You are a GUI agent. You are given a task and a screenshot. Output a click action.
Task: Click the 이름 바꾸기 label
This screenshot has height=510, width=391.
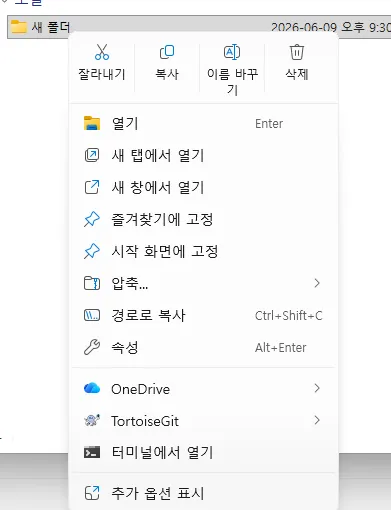tap(232, 82)
